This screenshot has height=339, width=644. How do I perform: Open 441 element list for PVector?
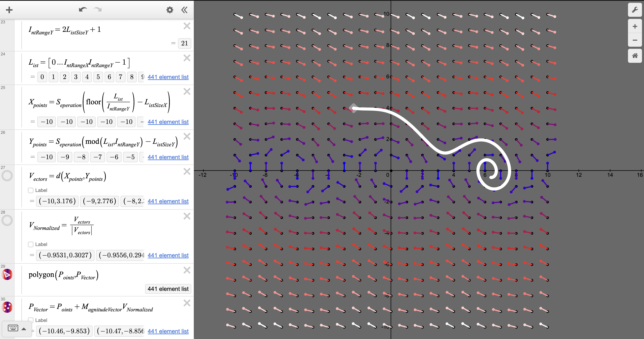168,331
